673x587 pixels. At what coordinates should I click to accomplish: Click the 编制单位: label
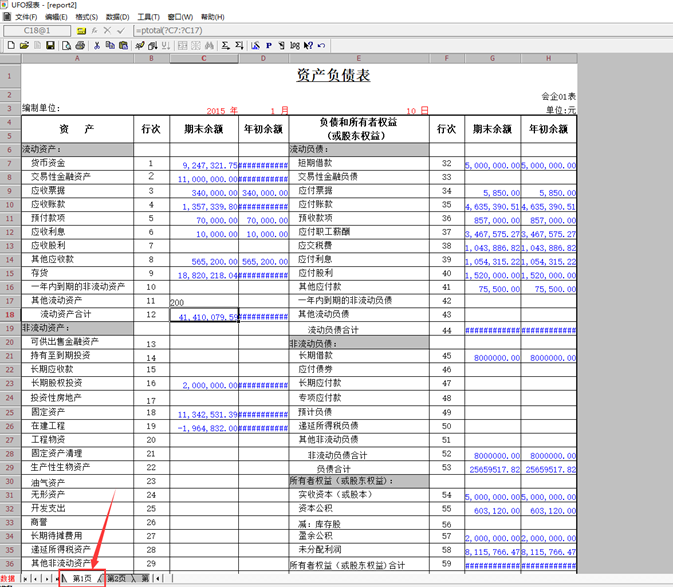coord(41,108)
